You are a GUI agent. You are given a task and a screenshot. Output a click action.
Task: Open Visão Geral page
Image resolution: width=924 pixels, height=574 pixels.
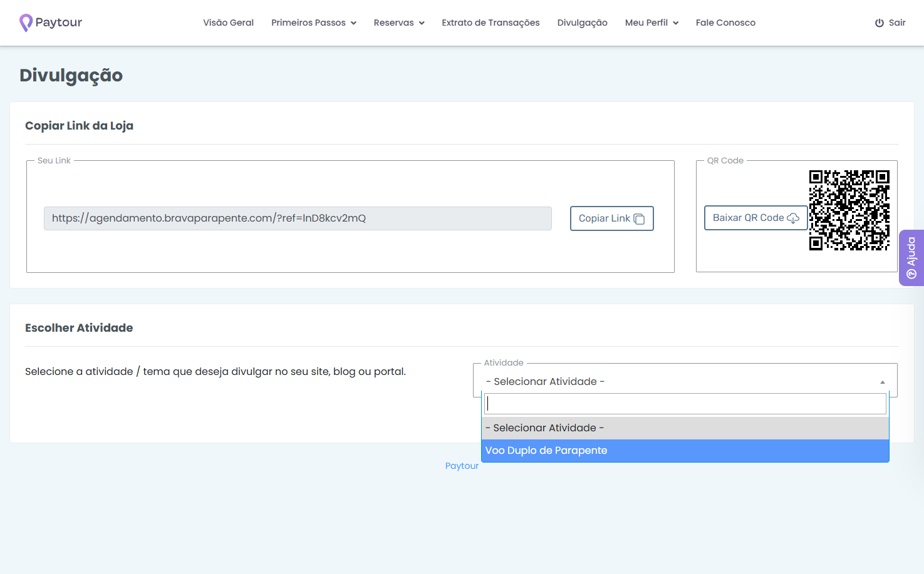(x=228, y=23)
